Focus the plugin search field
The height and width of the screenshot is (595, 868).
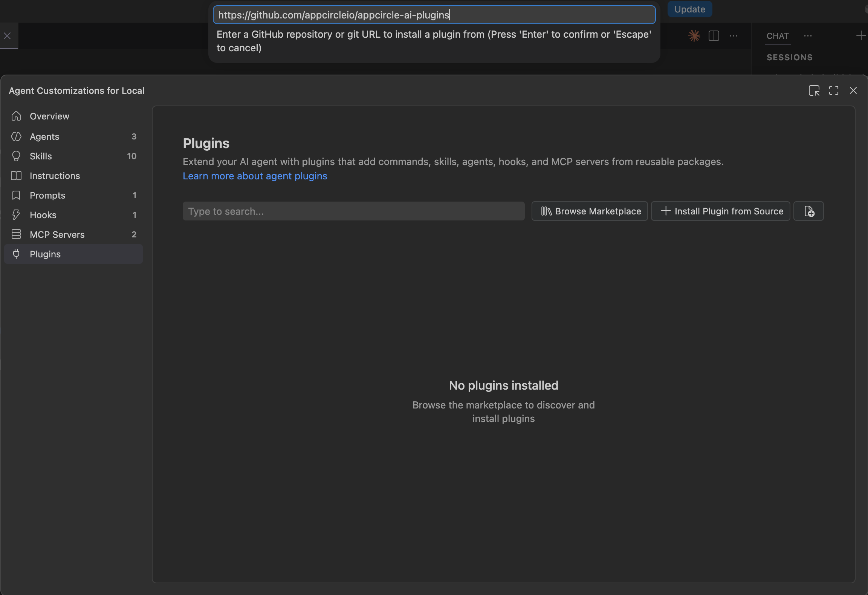[353, 211]
